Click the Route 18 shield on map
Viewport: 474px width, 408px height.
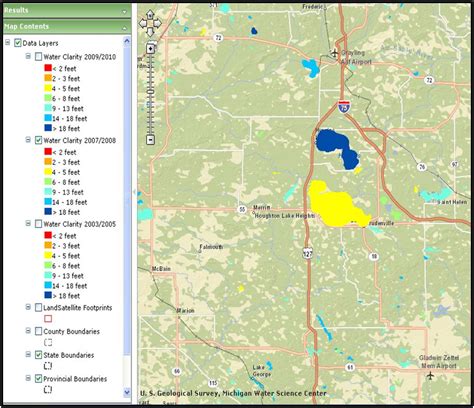[x=374, y=256]
